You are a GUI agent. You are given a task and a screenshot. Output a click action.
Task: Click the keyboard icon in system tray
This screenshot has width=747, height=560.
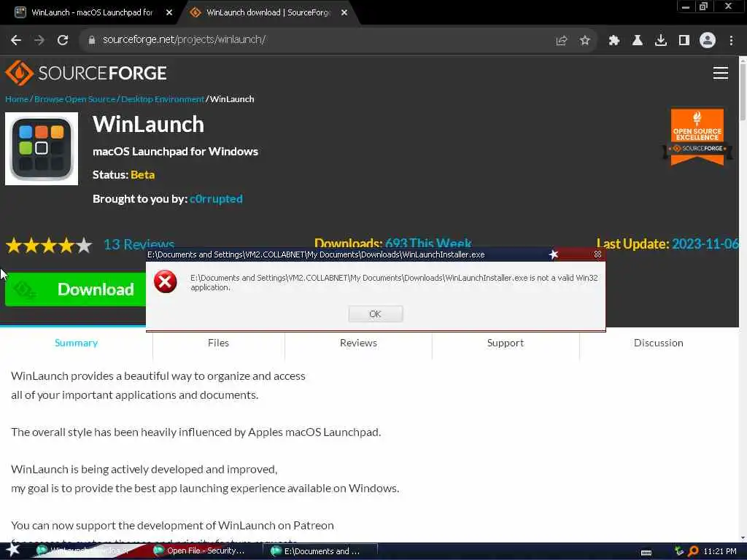[646, 552]
